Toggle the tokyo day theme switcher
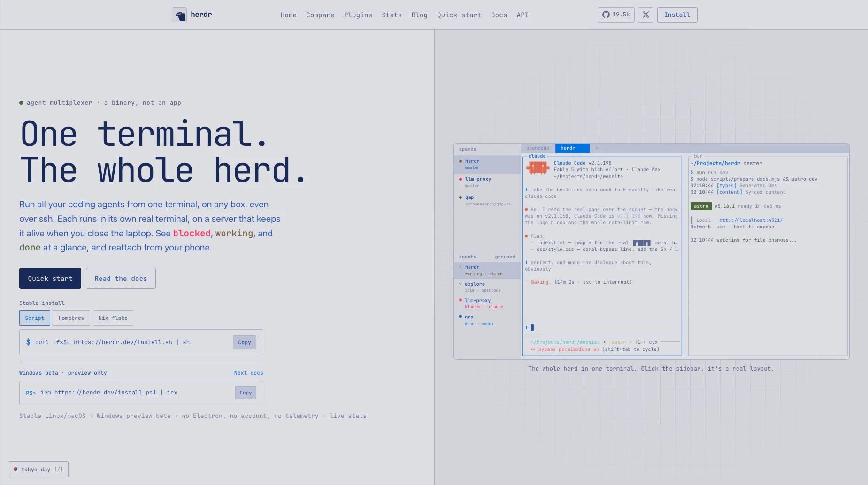 [38, 469]
